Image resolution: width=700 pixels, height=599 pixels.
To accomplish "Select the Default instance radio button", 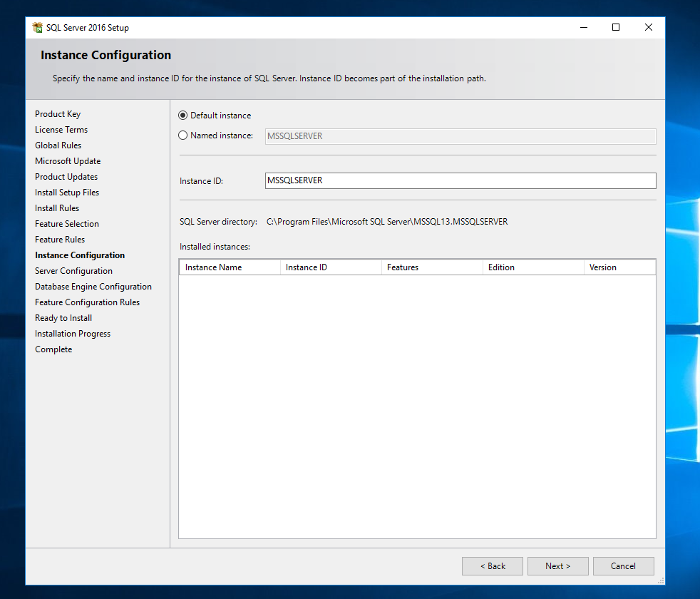I will (x=182, y=115).
